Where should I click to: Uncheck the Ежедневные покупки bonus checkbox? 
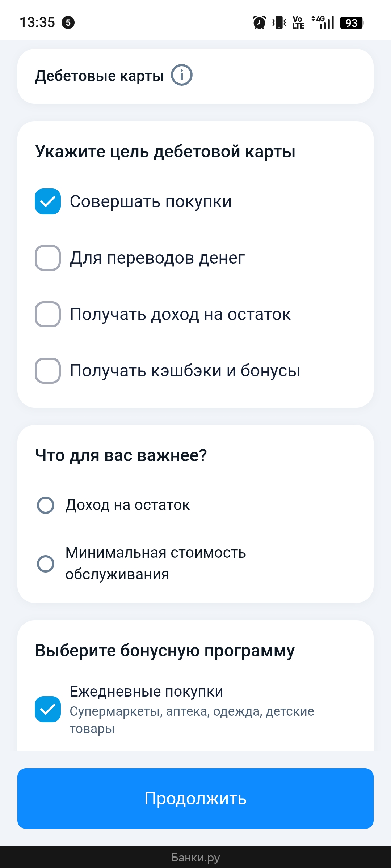(x=48, y=709)
